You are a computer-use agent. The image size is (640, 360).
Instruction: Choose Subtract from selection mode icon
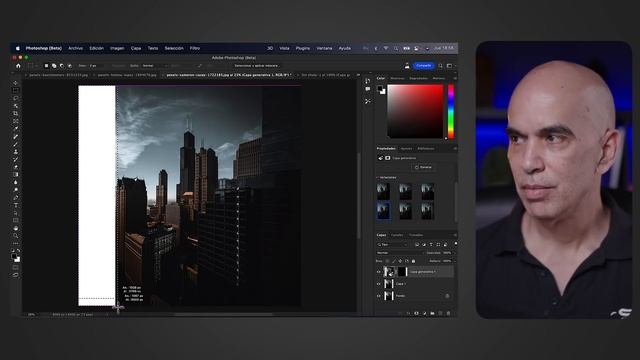62,66
